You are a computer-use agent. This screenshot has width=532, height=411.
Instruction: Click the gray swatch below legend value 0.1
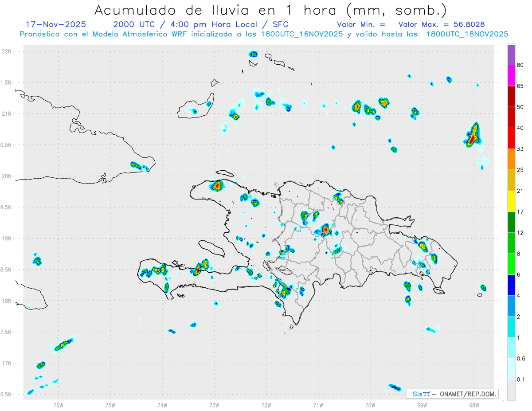coord(511,390)
